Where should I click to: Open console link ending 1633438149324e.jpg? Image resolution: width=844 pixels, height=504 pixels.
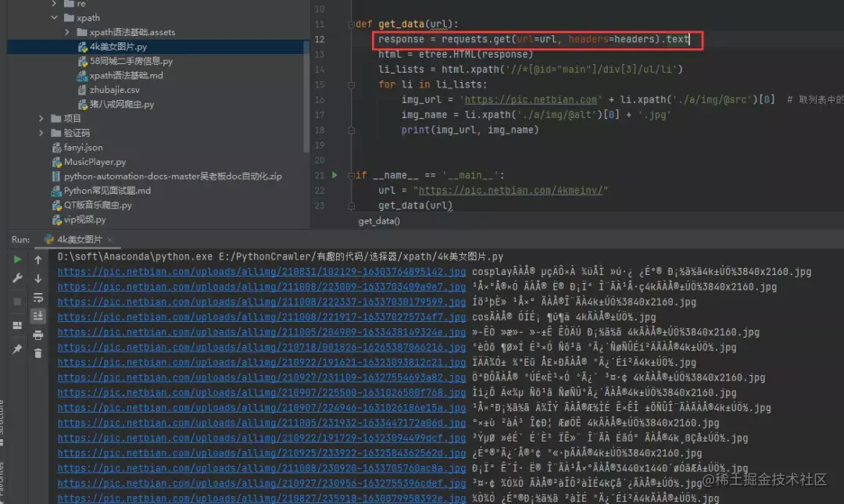(262, 332)
